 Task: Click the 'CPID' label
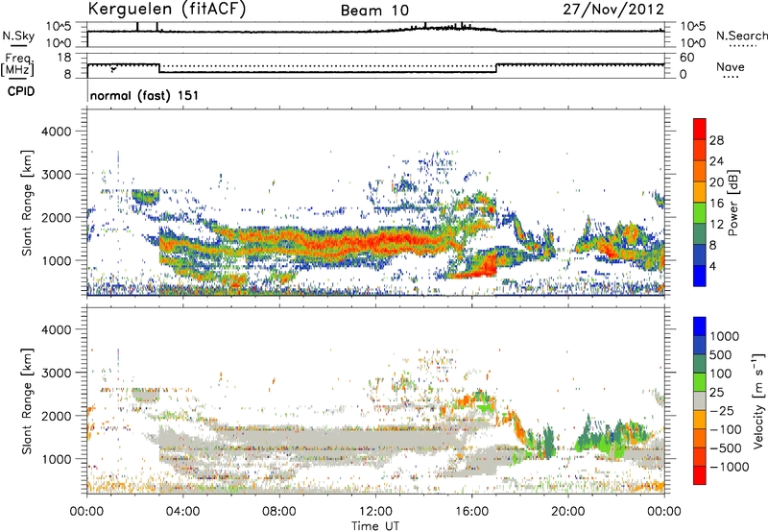pos(21,91)
